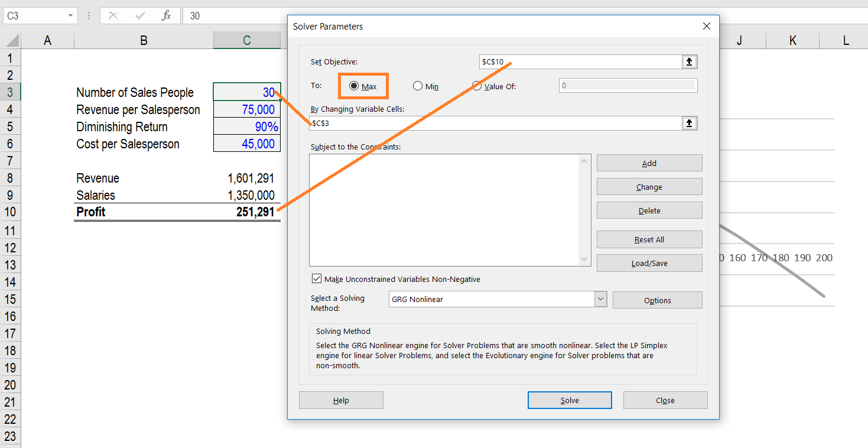868x448 pixels.
Task: Click the select-all corner triangle of the sheet
Action: coord(11,40)
